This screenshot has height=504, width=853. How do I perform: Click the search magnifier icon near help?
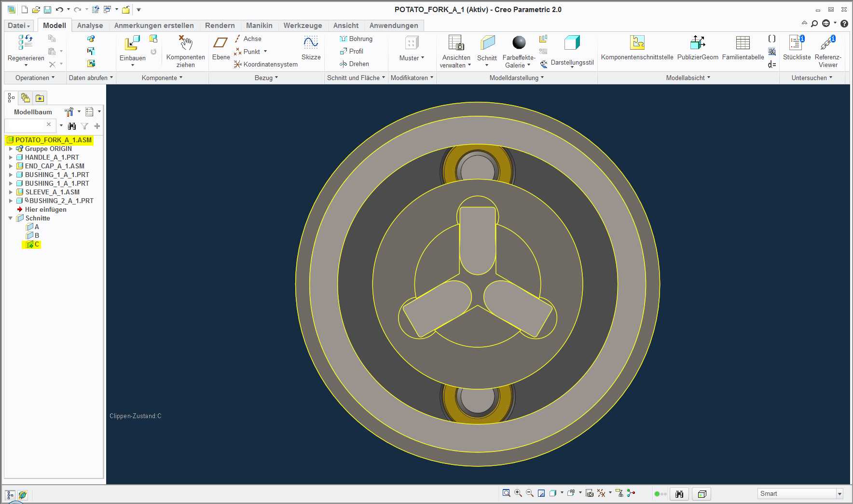(x=814, y=24)
